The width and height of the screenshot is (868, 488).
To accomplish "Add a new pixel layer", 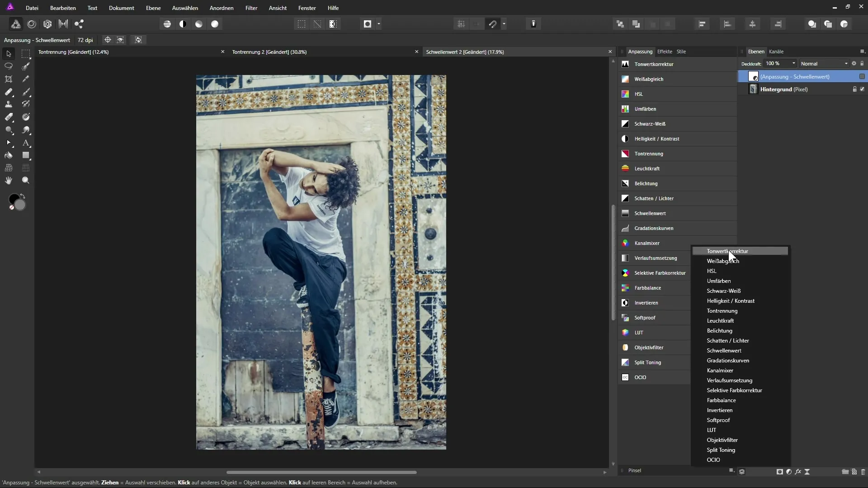I will click(854, 472).
